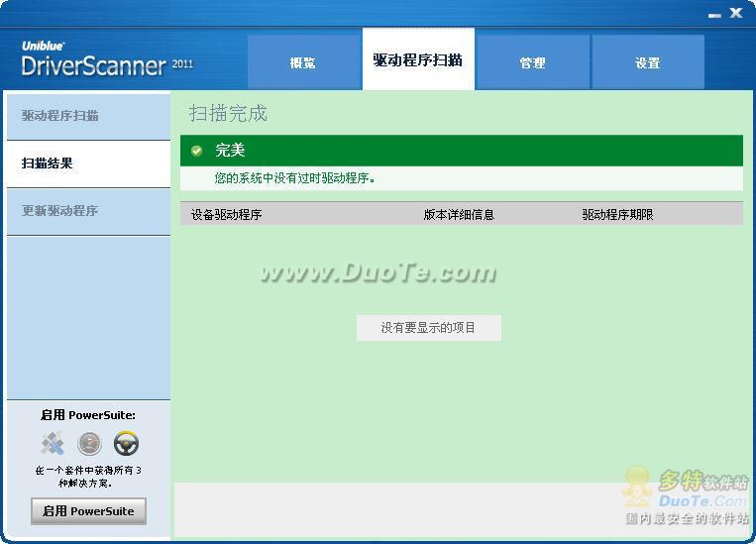Open the 设置 tab
This screenshot has width=756, height=544.
tap(648, 62)
